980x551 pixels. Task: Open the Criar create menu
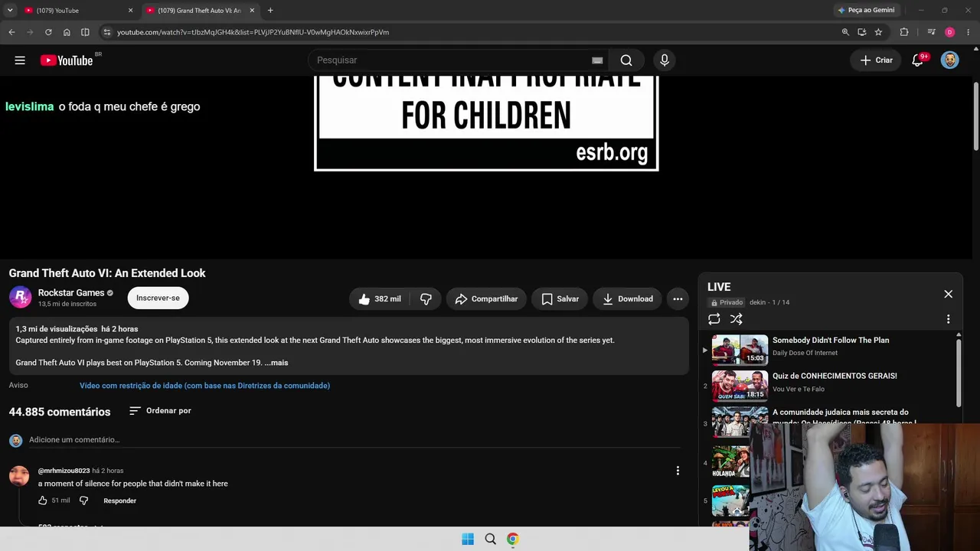coord(877,60)
